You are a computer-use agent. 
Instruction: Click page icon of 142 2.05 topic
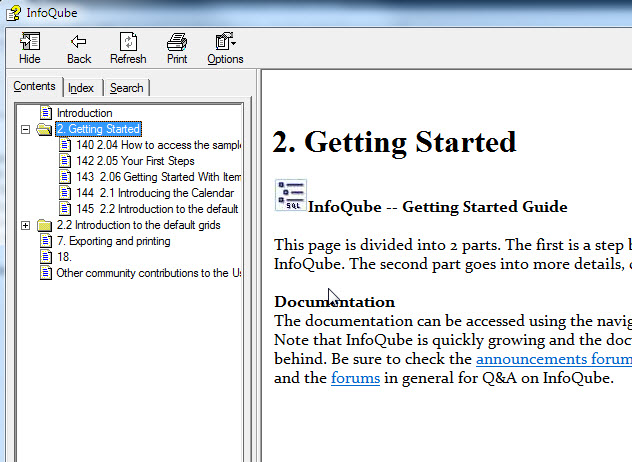pyautogui.click(x=65, y=161)
